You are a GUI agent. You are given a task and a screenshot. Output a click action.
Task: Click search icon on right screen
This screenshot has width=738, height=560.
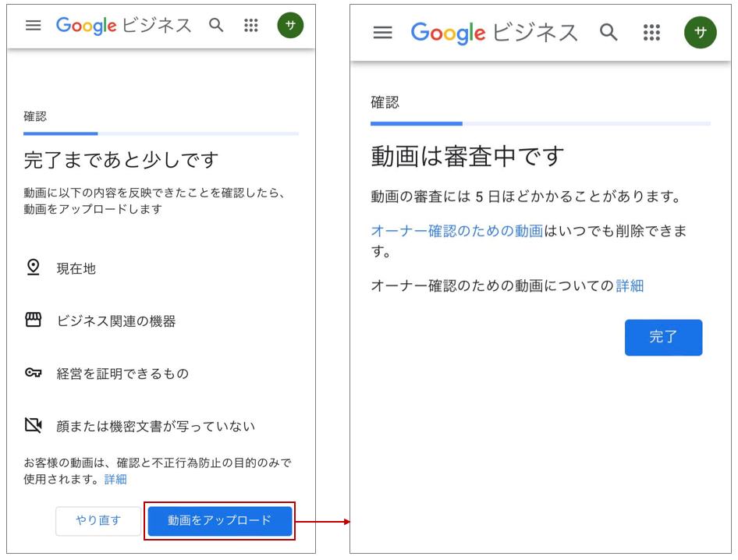pyautogui.click(x=608, y=32)
